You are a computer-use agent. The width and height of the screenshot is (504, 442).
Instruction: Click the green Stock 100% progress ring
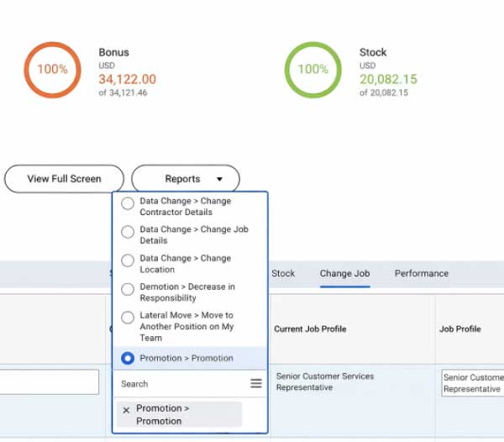[x=312, y=70]
